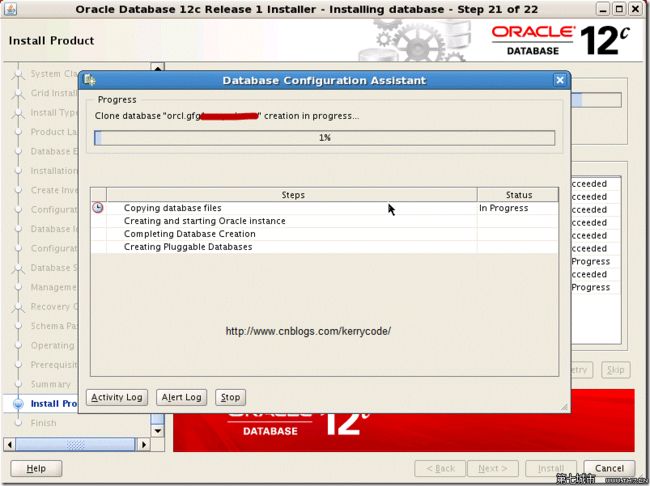Click the clone database creation message text

[x=227, y=116]
